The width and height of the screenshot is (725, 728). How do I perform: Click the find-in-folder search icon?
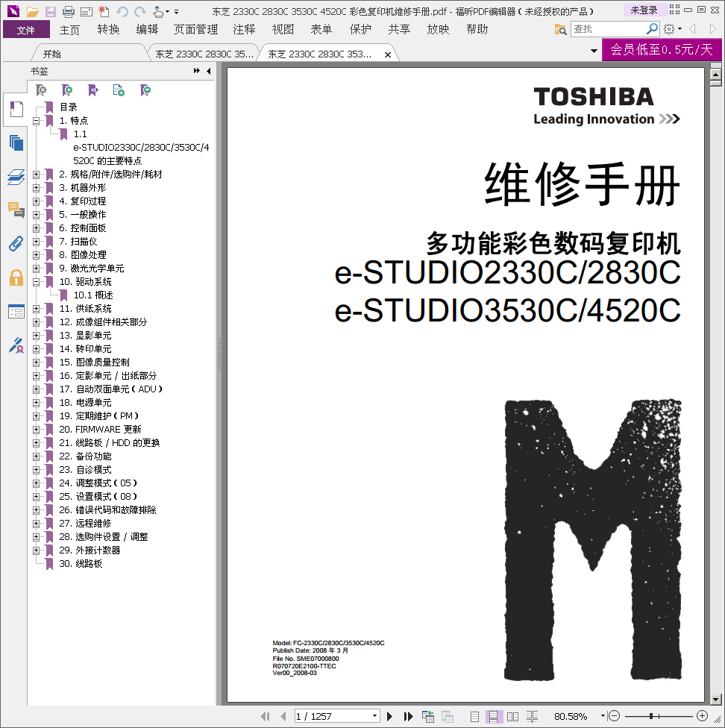click(x=561, y=30)
